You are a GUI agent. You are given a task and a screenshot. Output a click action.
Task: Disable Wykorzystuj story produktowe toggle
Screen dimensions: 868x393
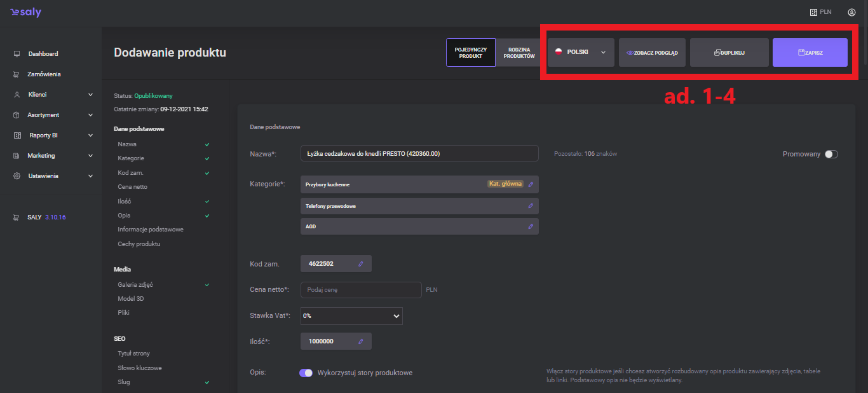point(306,373)
